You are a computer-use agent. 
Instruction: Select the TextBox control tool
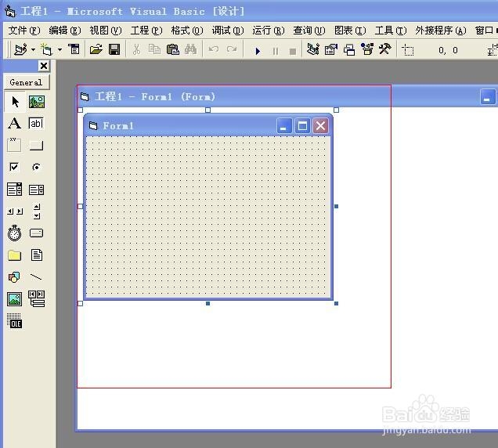point(36,123)
